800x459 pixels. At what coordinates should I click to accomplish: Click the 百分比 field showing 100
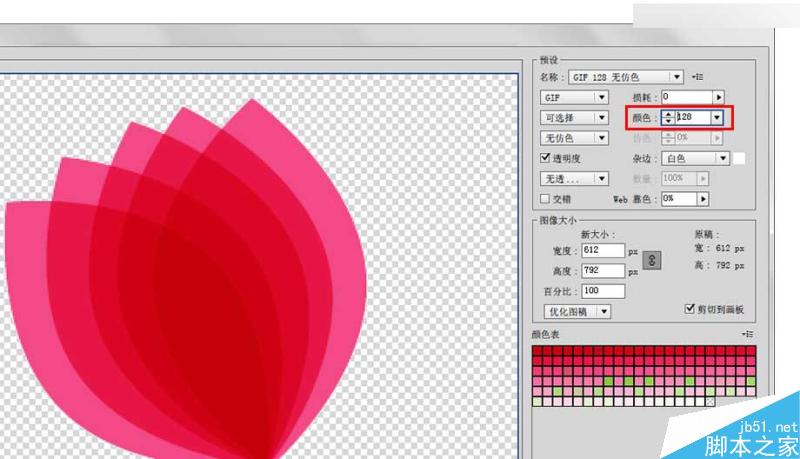click(603, 291)
